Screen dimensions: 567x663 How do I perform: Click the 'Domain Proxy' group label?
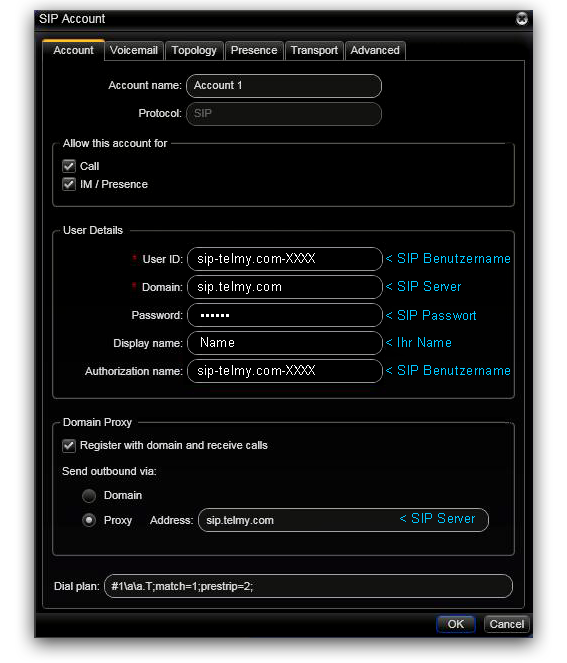point(97,422)
